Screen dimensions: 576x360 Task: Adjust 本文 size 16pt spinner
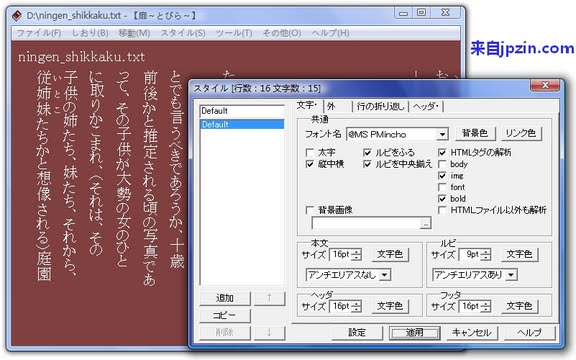click(x=356, y=254)
